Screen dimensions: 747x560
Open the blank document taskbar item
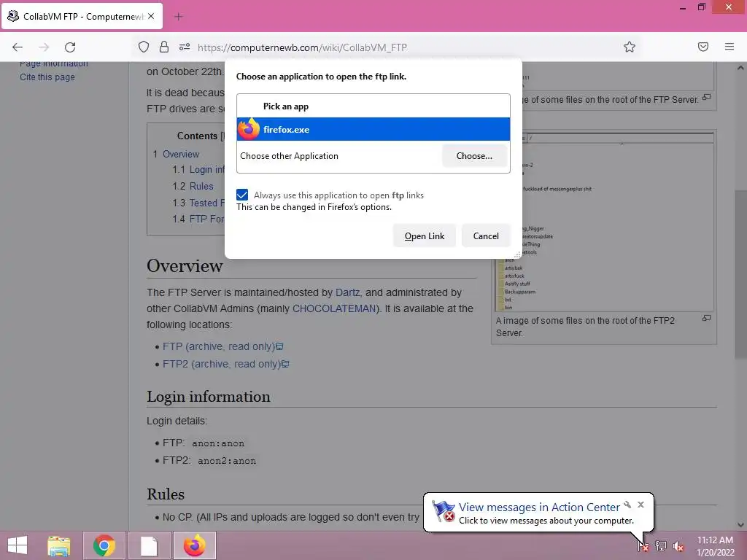(x=149, y=545)
